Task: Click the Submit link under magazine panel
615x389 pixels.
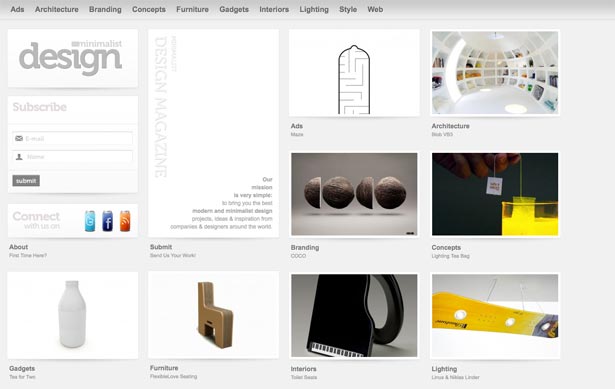Action: coord(161,247)
